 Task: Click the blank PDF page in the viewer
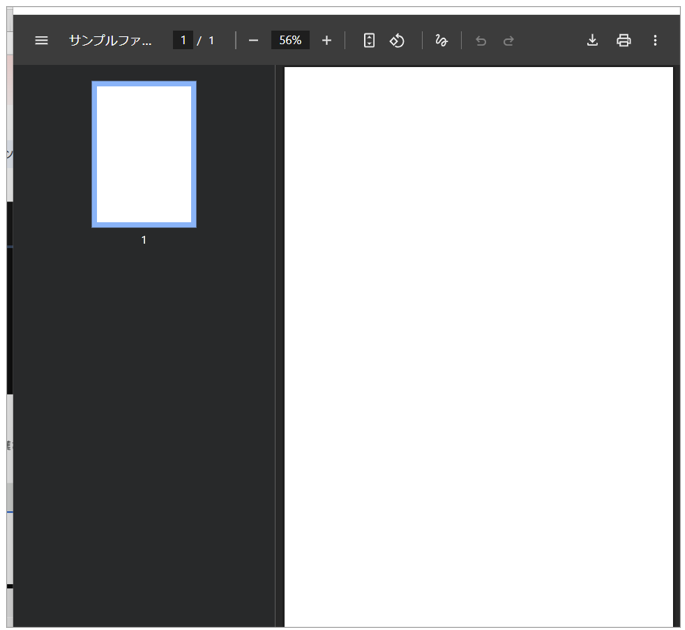(478, 340)
